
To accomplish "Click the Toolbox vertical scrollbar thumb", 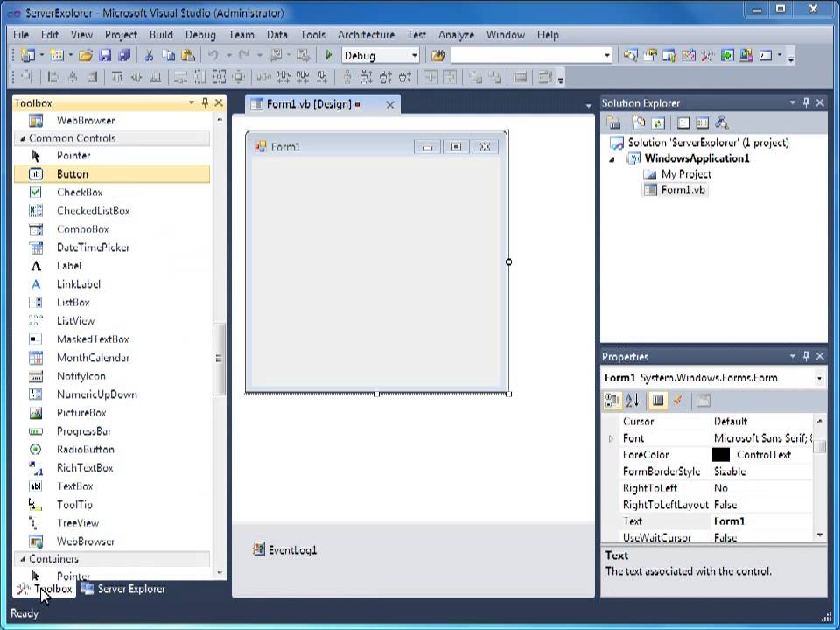I will tap(219, 359).
